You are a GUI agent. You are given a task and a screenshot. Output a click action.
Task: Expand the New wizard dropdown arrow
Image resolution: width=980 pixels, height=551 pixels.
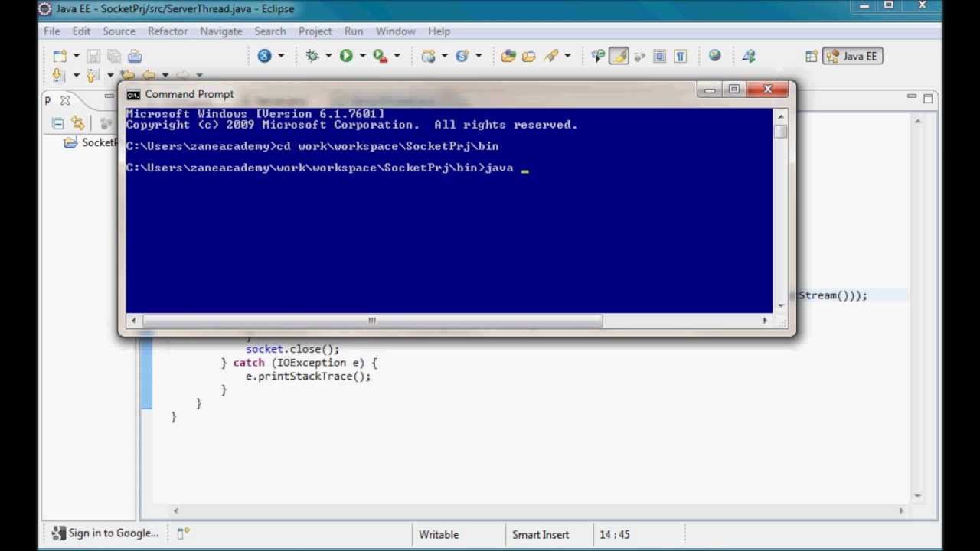76,56
